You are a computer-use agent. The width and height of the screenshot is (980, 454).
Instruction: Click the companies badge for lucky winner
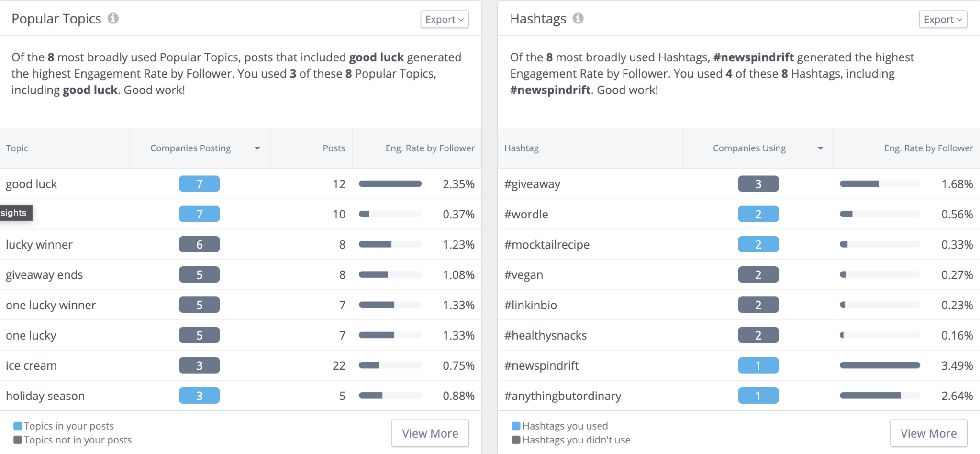(x=199, y=244)
